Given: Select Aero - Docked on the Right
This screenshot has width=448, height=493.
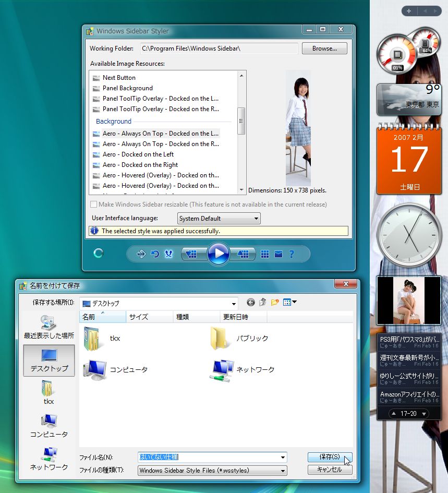Looking at the screenshot, I should click(x=136, y=165).
